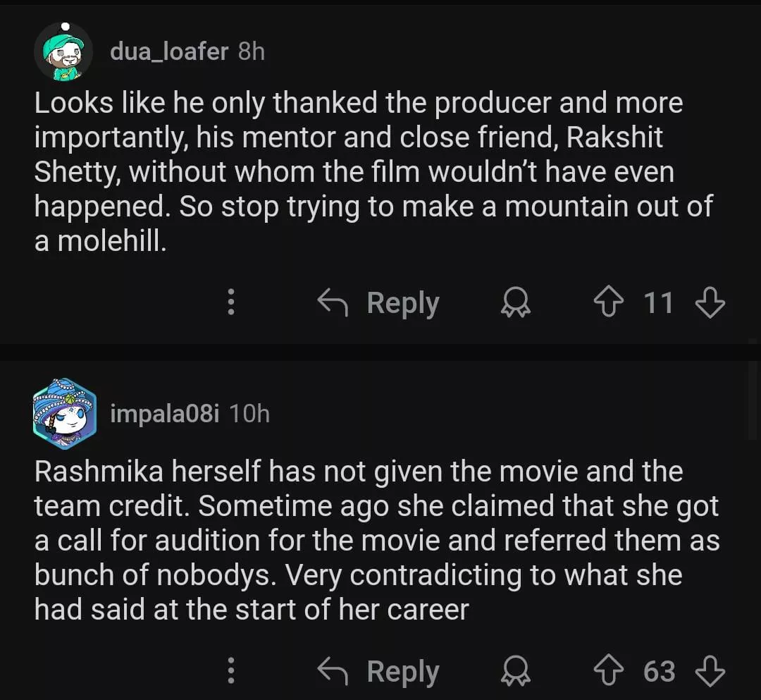Viewport: 761px width, 700px height.
Task: Give an award to dua_loafer's comment
Action: [x=516, y=303]
